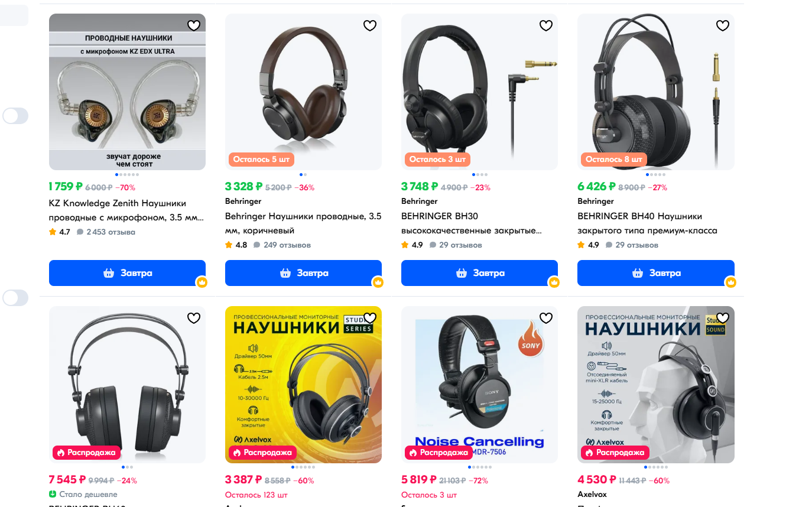This screenshot has height=507, width=812.
Task: Click heart icon on BEHRINGER BH30 card
Action: 546,25
